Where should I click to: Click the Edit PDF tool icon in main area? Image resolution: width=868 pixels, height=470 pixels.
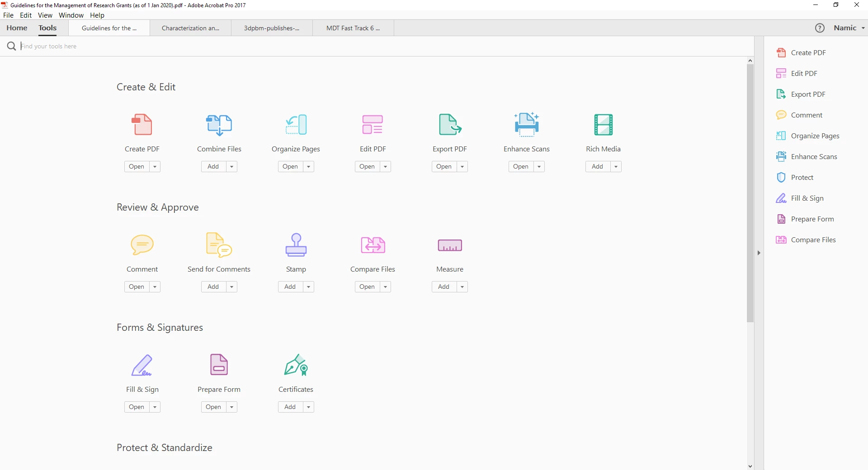(373, 125)
